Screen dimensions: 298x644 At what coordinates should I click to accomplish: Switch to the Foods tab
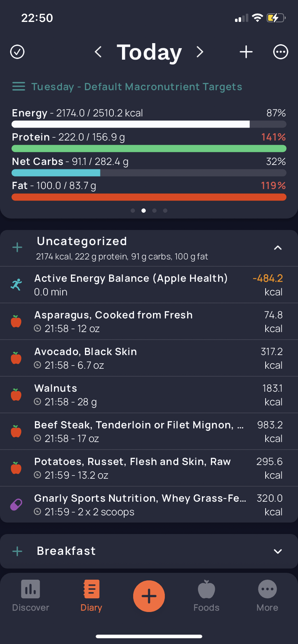tap(207, 596)
